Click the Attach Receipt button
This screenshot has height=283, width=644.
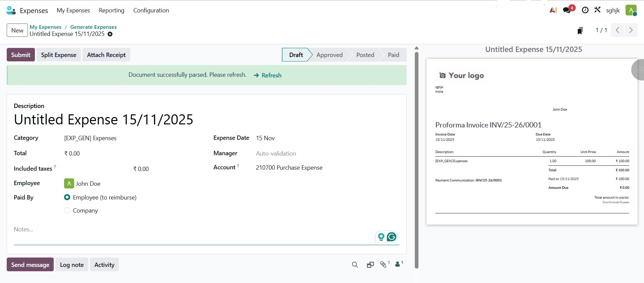tap(106, 55)
